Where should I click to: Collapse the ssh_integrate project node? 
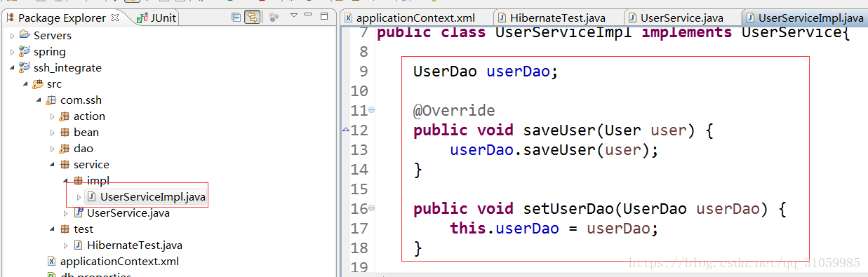tap(12, 68)
